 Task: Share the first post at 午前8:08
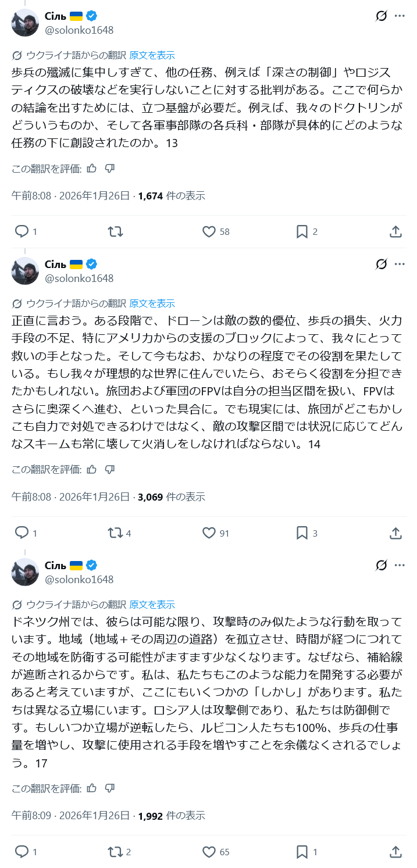click(395, 231)
